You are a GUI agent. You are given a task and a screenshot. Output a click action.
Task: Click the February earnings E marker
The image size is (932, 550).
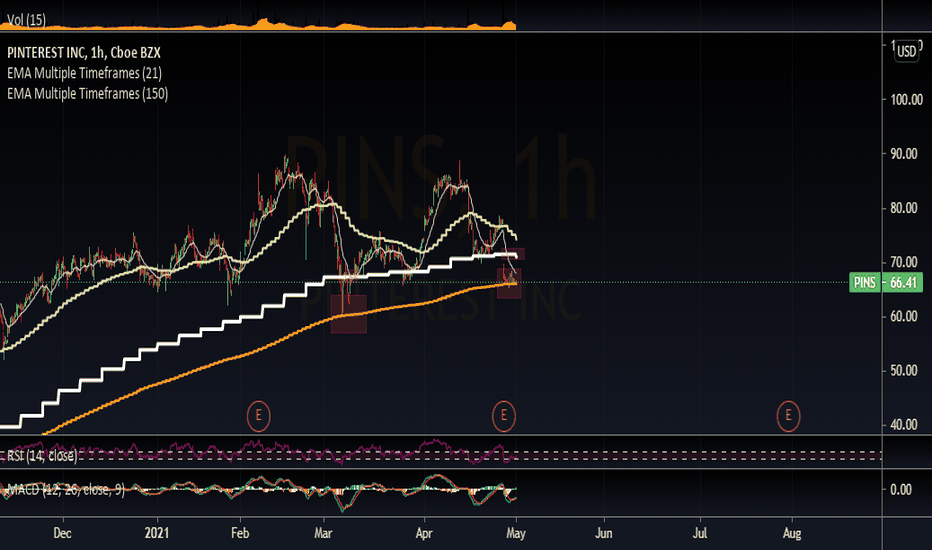(x=259, y=416)
